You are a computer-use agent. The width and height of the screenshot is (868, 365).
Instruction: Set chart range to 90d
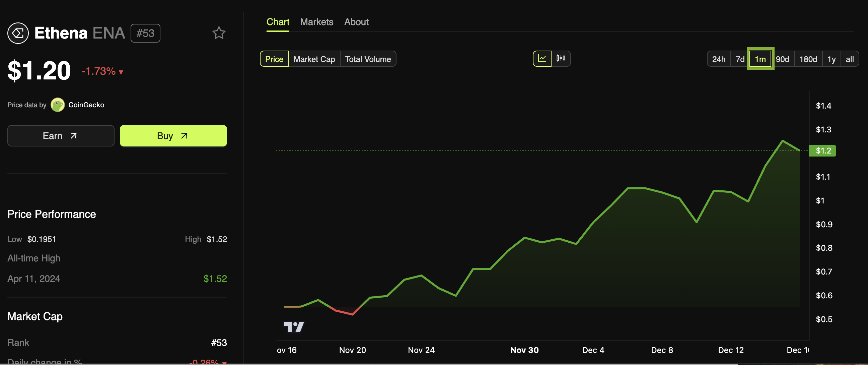(782, 59)
